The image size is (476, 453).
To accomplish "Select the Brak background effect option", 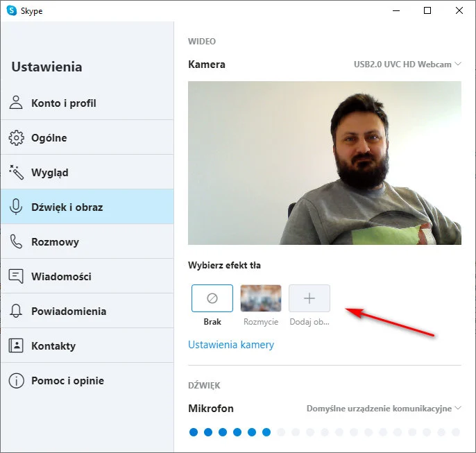I will coord(212,298).
